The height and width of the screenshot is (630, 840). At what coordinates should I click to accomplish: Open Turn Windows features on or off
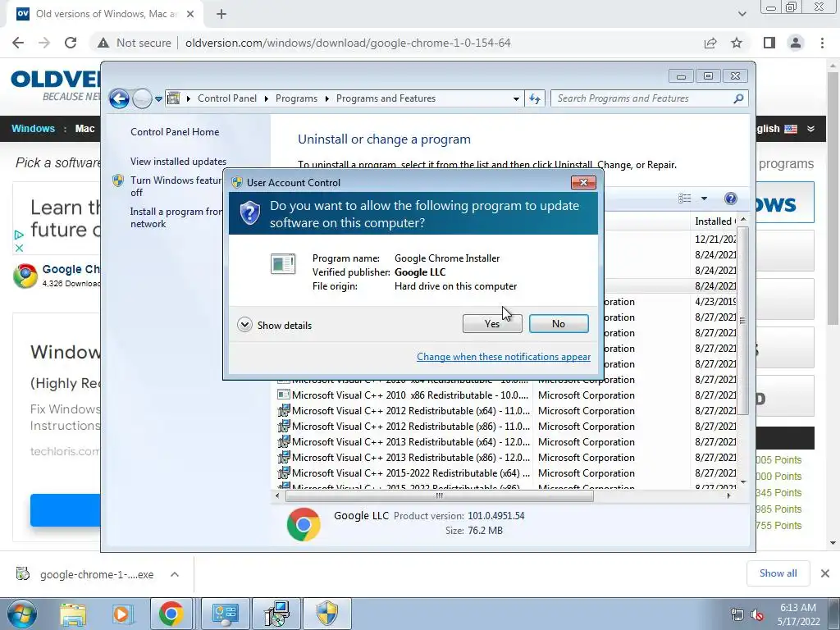click(x=176, y=186)
